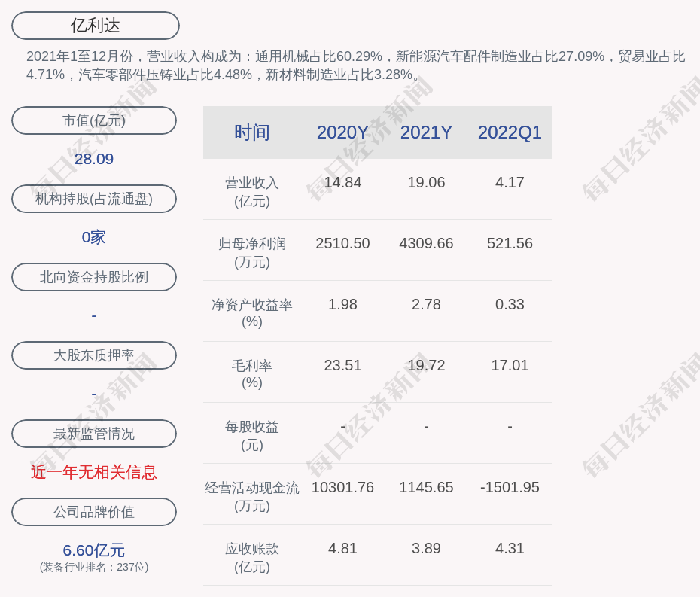This screenshot has height=597, width=700.
Task: Select the brand value 6.60亿元
Action: tap(94, 550)
